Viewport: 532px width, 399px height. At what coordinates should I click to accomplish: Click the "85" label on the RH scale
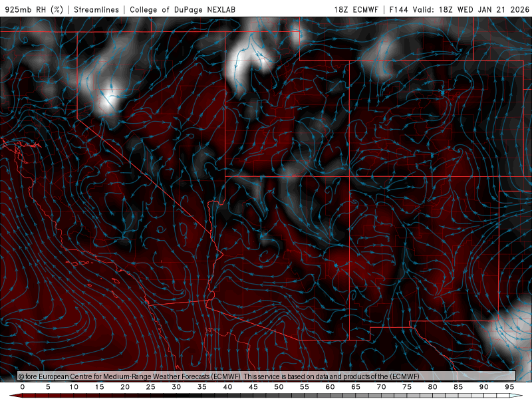tap(458, 387)
